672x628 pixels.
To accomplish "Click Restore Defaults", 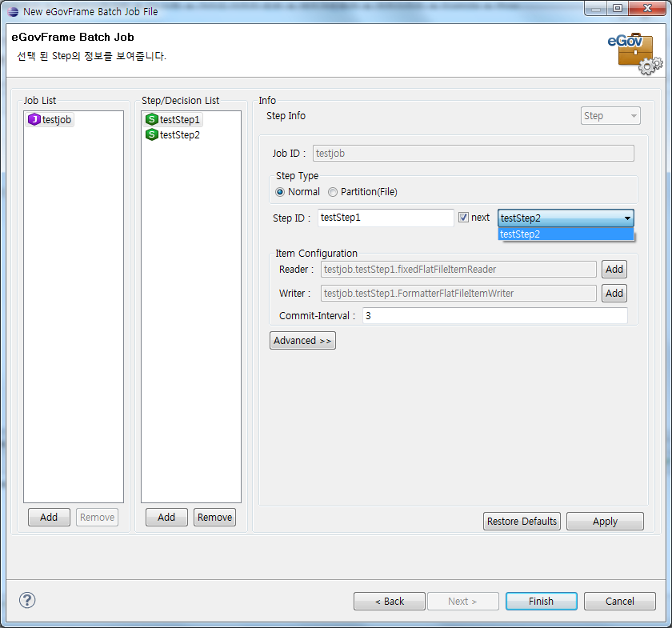I will coord(522,522).
